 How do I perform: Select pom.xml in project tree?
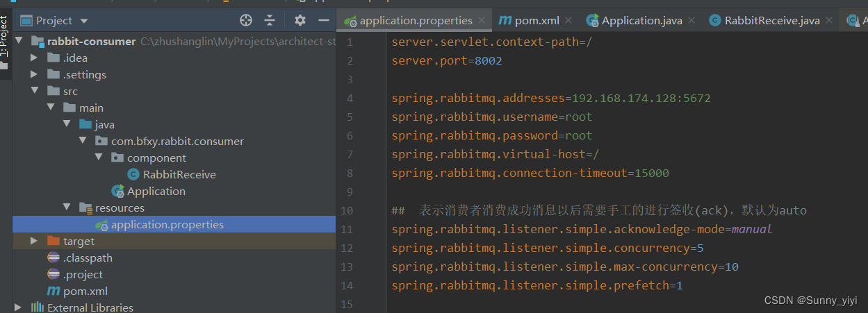[85, 291]
